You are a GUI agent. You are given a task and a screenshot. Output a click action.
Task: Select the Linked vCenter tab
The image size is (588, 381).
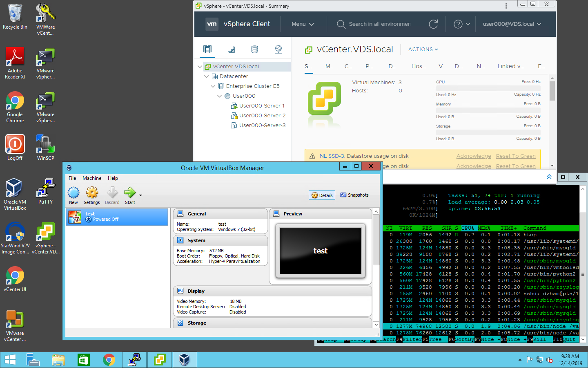click(x=510, y=66)
